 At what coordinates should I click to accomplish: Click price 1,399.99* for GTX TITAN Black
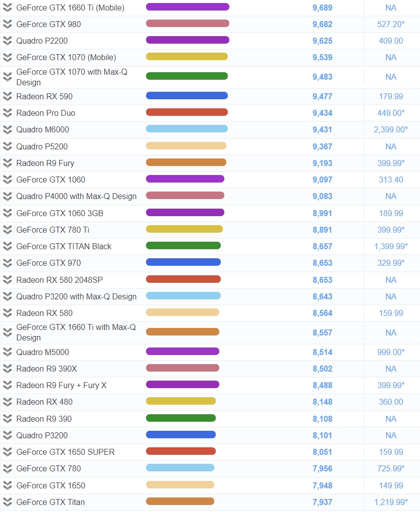[391, 247]
